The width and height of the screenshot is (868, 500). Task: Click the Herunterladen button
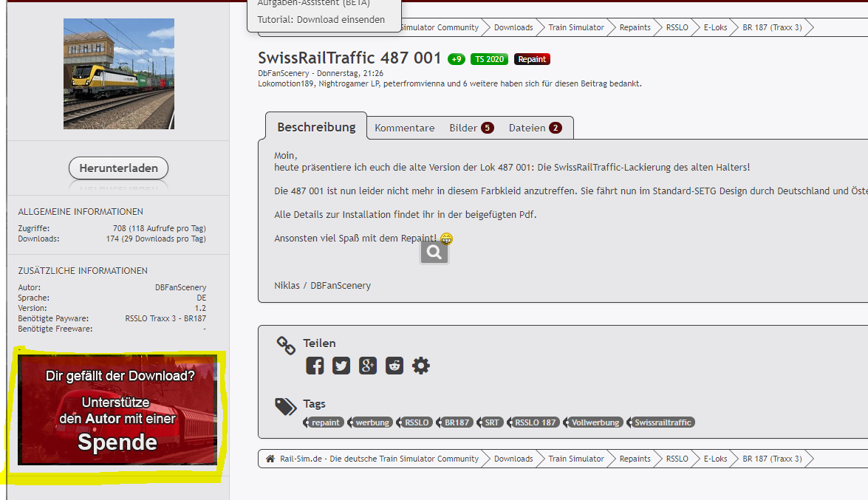pyautogui.click(x=118, y=168)
